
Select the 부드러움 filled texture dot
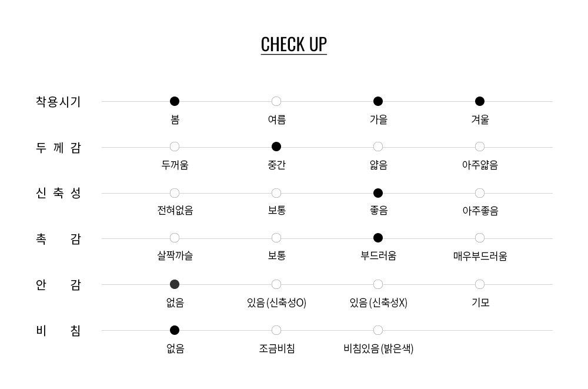378,238
